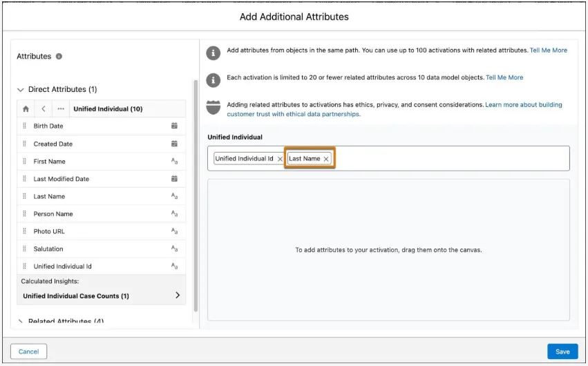
Task: Open the first Tell Me More link
Action: click(x=548, y=50)
